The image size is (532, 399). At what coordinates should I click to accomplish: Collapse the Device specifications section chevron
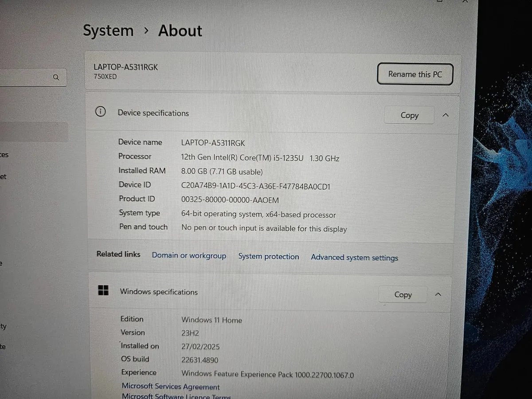point(446,115)
